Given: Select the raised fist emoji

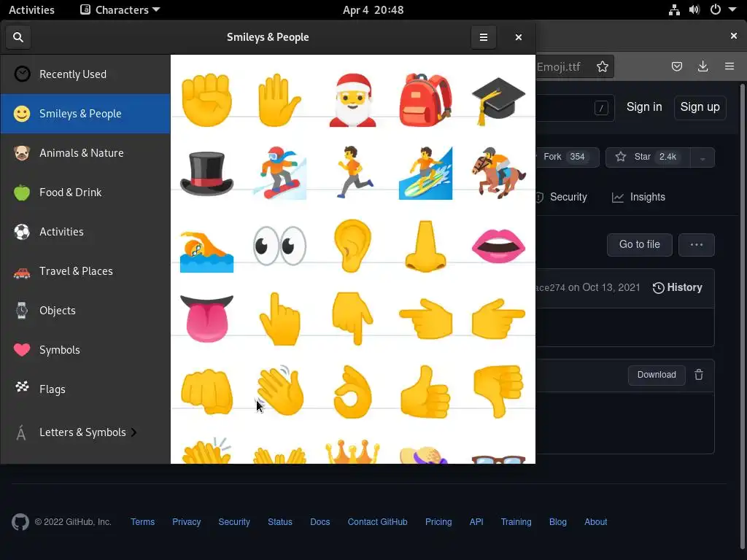Looking at the screenshot, I should pyautogui.click(x=206, y=100).
